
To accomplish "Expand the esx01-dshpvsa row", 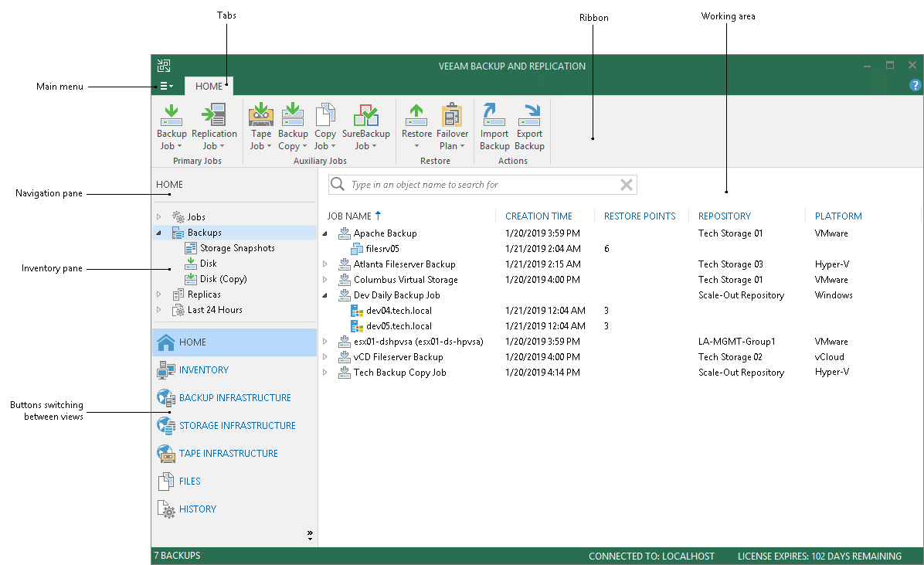I will 324,341.
